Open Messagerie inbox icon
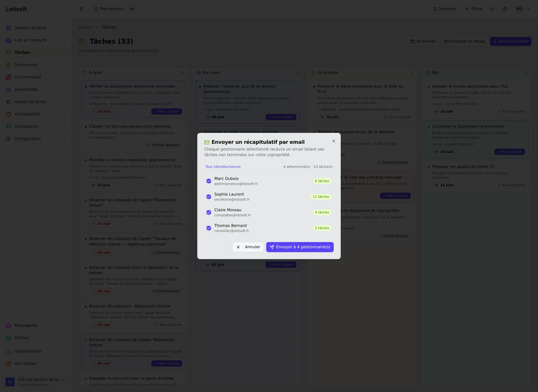 click(x=8, y=326)
